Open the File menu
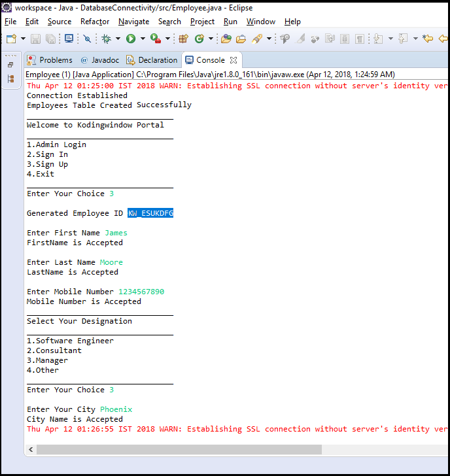Image resolution: width=450 pixels, height=476 pixels. (10, 22)
